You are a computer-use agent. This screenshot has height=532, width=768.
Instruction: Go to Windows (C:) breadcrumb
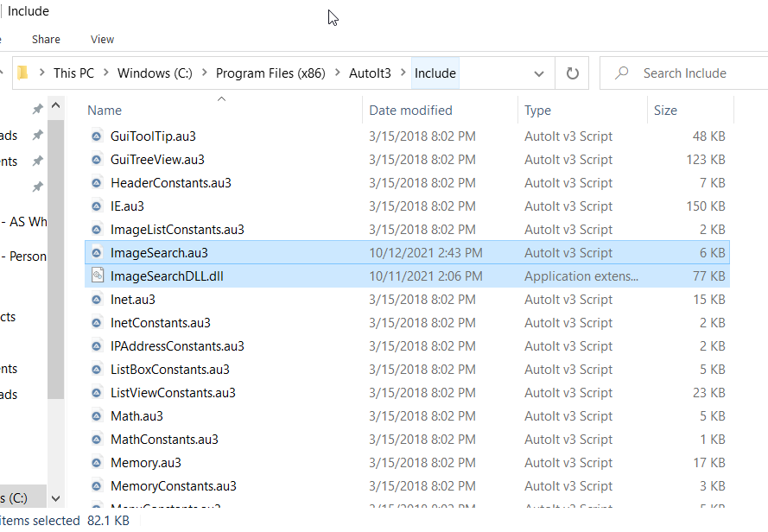coord(155,73)
